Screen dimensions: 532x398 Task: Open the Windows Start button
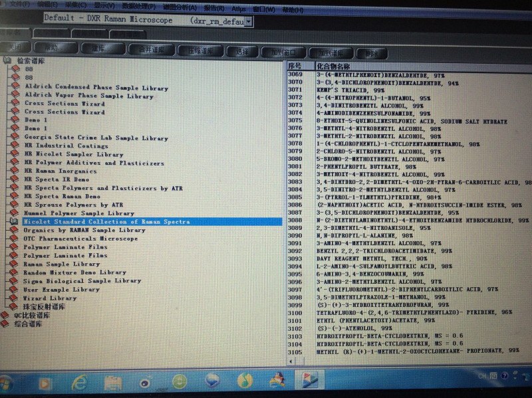tap(6, 384)
